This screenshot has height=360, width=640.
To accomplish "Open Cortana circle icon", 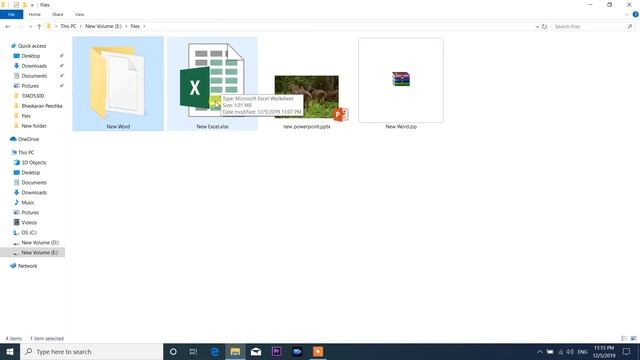I will point(173,351).
